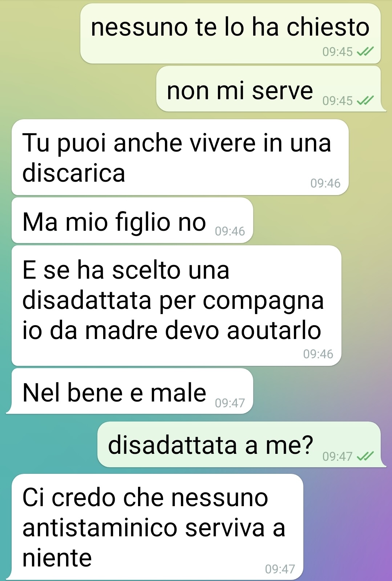Tap the 09:47 timestamp beside 'Nel bene e male'

point(230,403)
